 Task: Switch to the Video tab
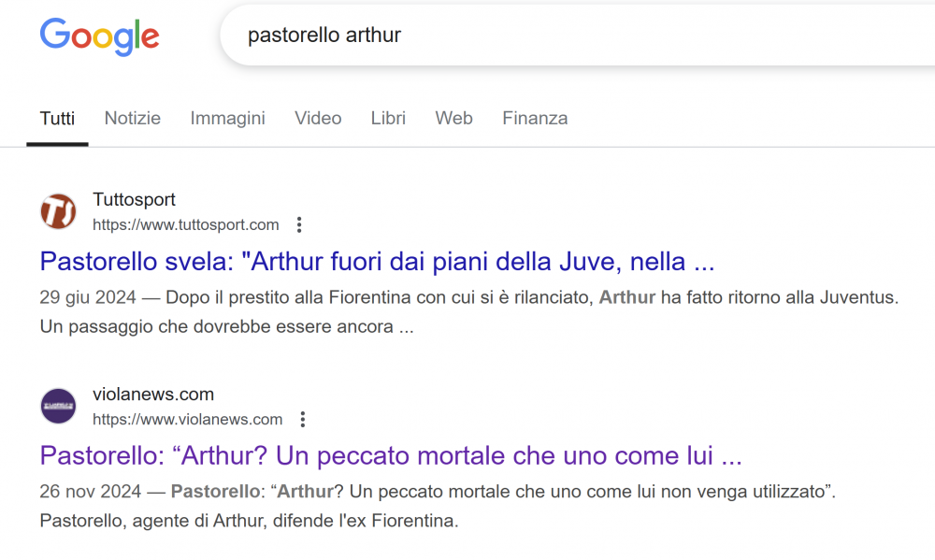(x=318, y=118)
